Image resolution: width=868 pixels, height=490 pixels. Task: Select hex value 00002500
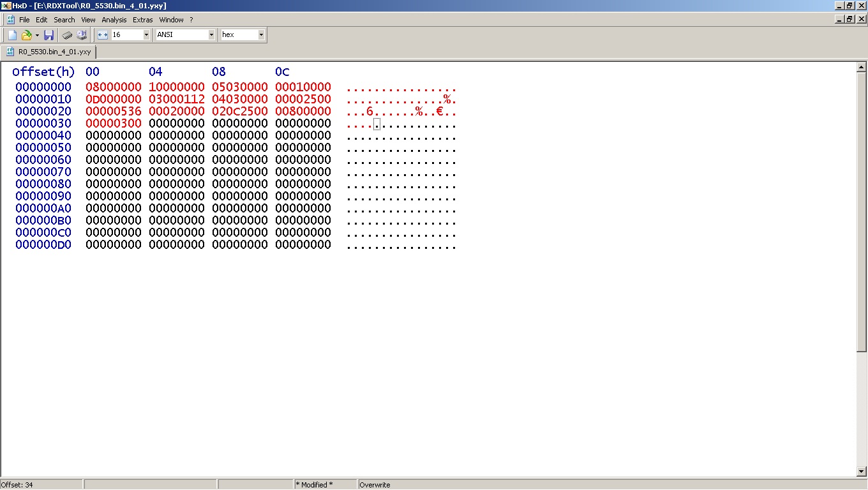pos(303,99)
